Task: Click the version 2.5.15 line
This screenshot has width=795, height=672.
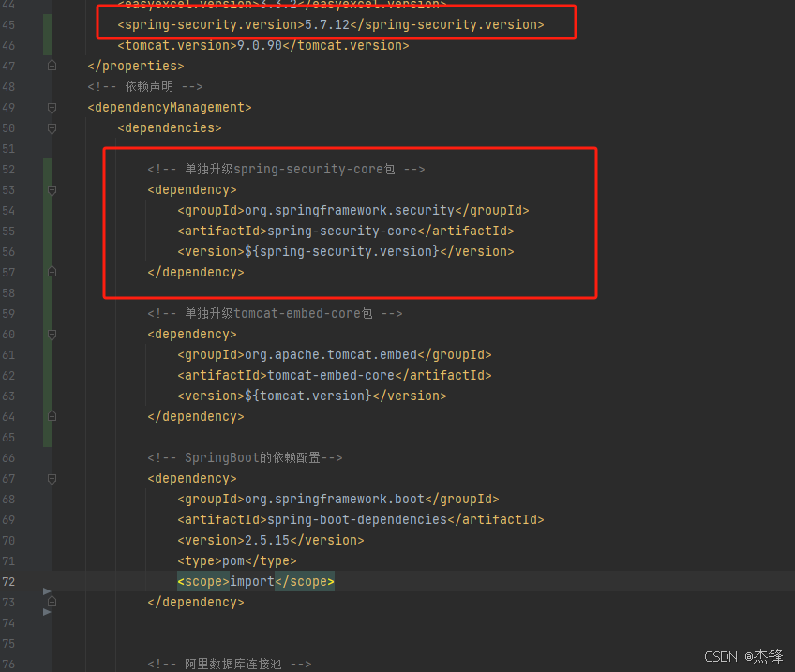Action: [271, 540]
